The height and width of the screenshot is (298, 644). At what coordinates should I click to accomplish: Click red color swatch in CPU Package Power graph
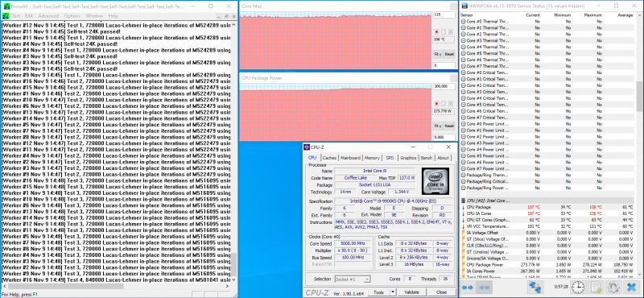[x=436, y=104]
